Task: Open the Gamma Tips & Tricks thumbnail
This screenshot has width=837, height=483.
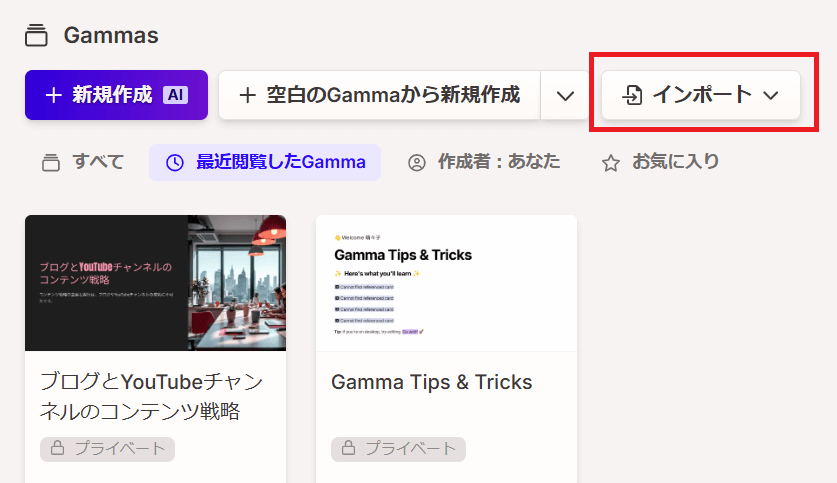Action: pyautogui.click(x=446, y=283)
